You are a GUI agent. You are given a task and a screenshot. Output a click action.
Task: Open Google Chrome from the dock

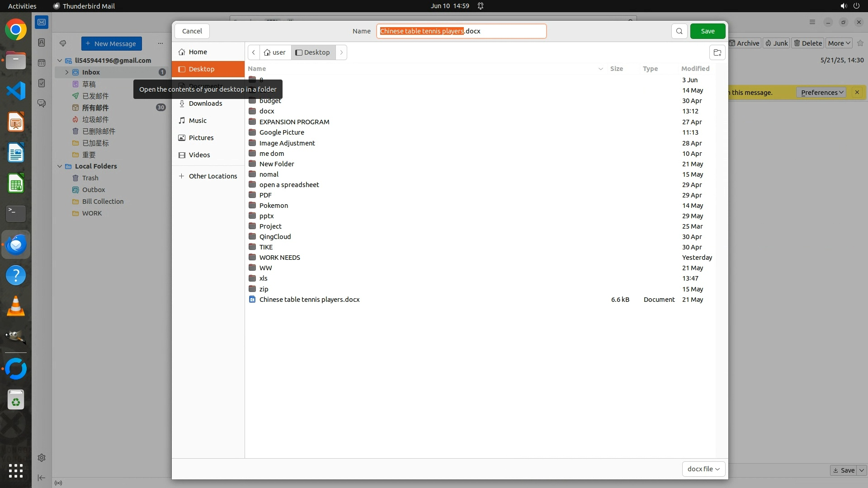tap(16, 30)
